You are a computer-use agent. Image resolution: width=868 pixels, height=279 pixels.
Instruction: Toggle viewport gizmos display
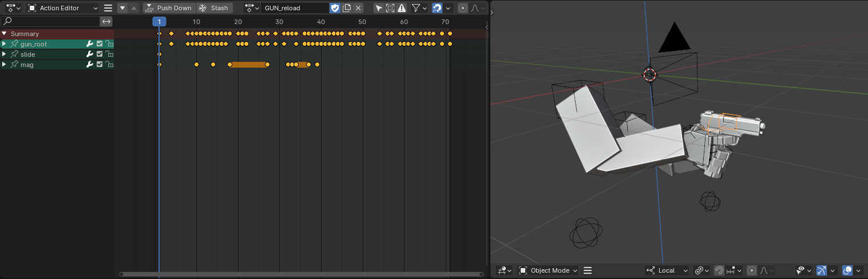(x=822, y=270)
